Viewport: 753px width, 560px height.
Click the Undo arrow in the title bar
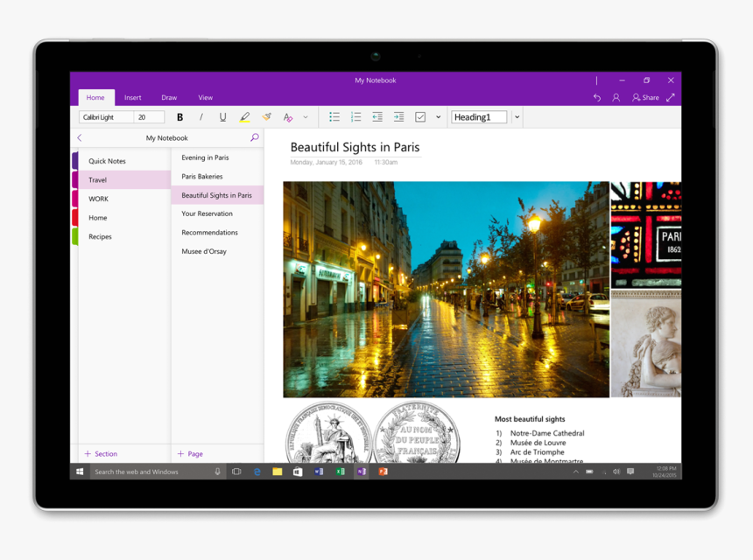pos(596,97)
